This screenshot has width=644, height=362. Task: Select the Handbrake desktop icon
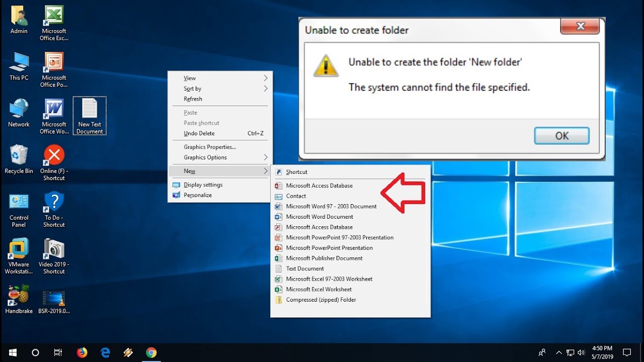pyautogui.click(x=19, y=300)
